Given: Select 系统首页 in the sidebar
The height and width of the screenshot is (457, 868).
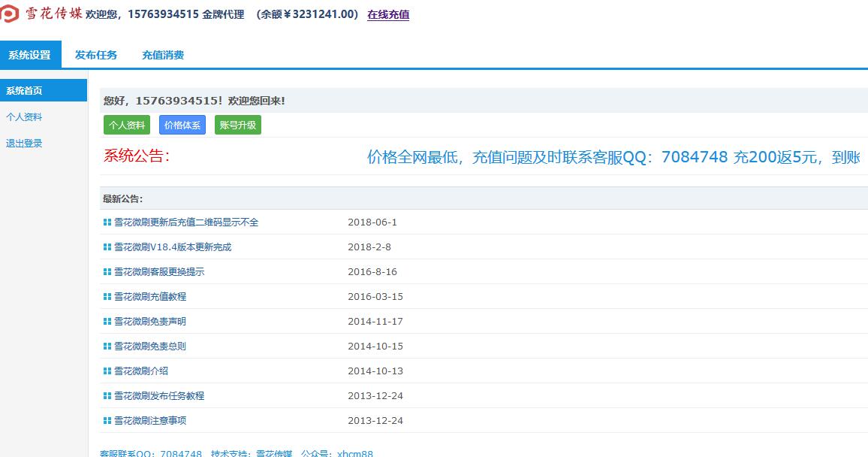Looking at the screenshot, I should (44, 90).
